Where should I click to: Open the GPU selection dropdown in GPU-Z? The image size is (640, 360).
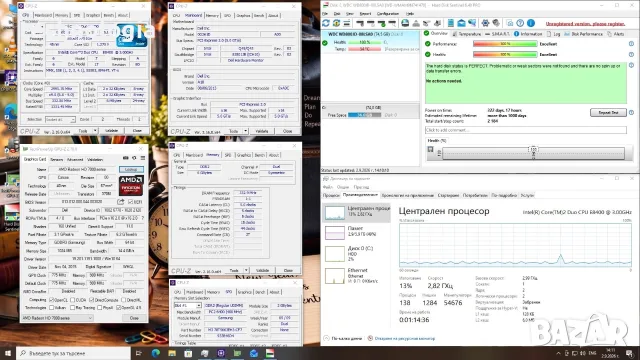tap(57, 318)
